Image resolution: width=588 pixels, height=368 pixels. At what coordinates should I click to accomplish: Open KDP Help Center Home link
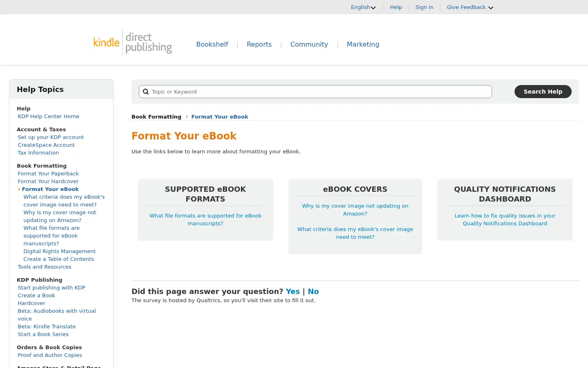coord(48,116)
